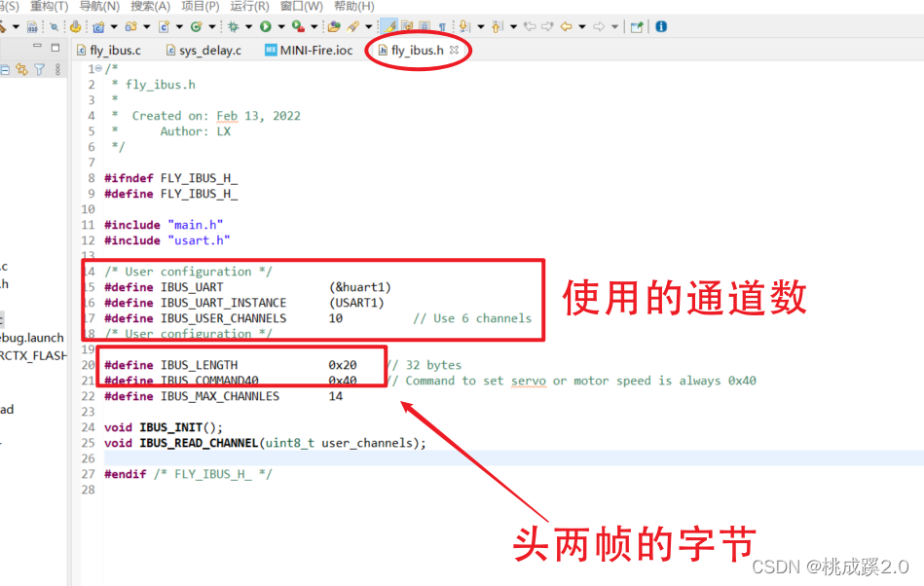Open the Back history dropdown arrow
924x586 pixels.
582,26
